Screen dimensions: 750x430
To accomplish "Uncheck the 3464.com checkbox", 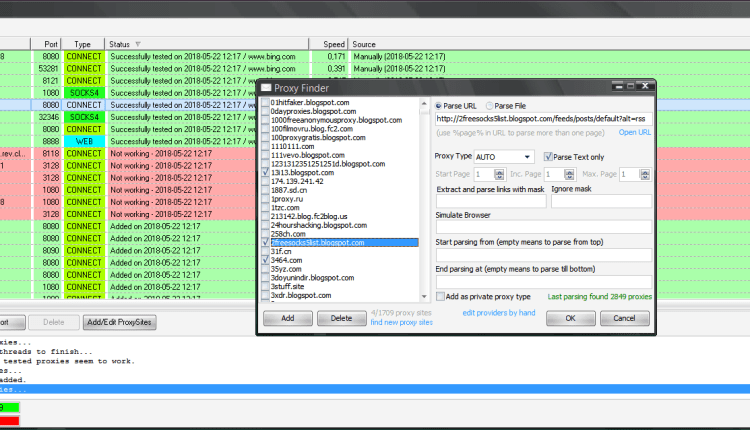I will point(266,260).
